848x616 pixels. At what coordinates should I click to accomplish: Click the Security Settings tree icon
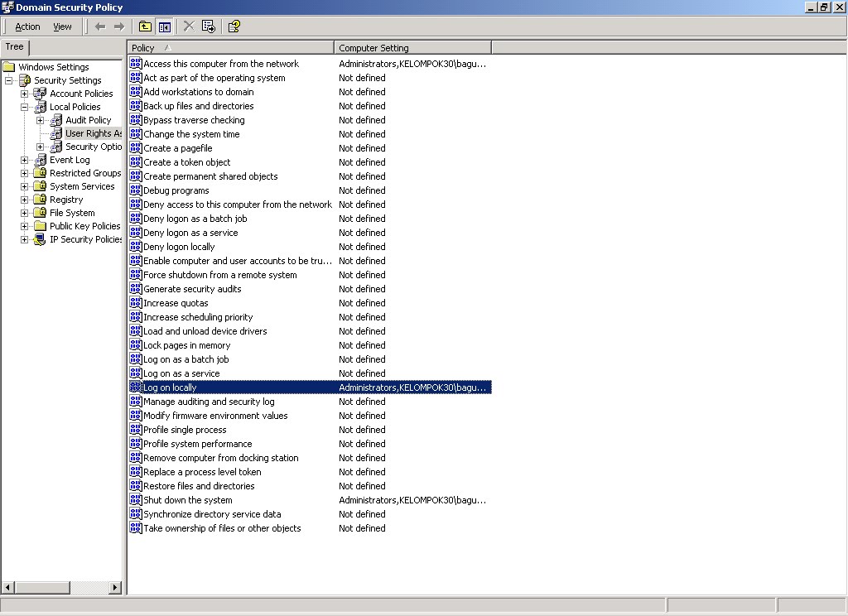point(25,80)
